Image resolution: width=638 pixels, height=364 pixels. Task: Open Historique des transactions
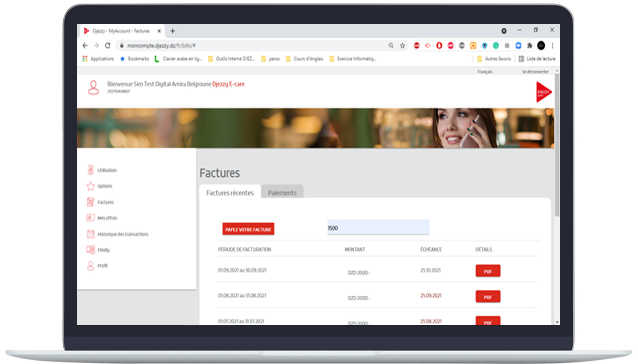pos(117,234)
